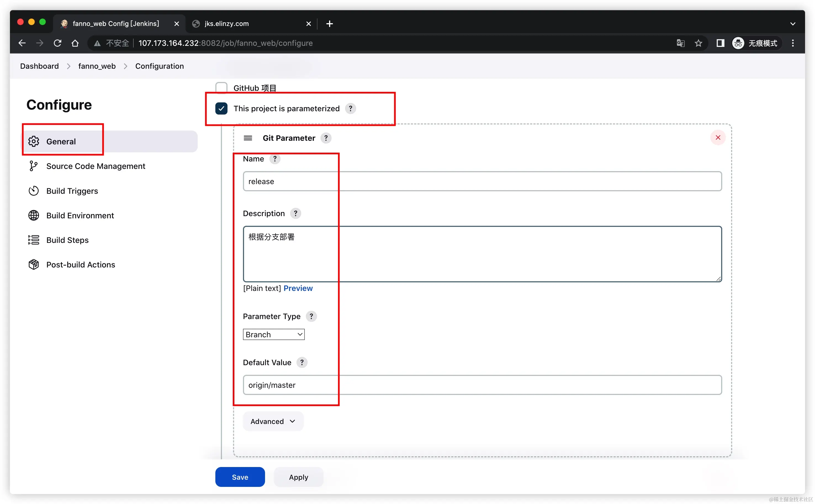This screenshot has height=504, width=815.
Task: Click the Source Code Management branch icon
Action: (x=34, y=166)
